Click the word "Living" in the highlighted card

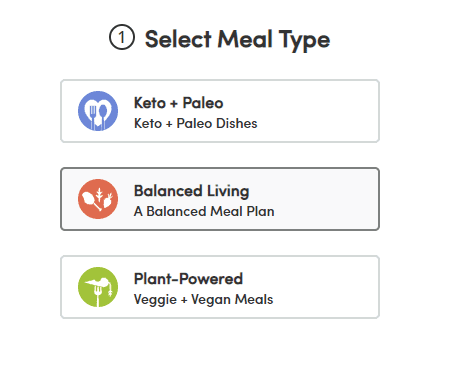tap(228, 192)
